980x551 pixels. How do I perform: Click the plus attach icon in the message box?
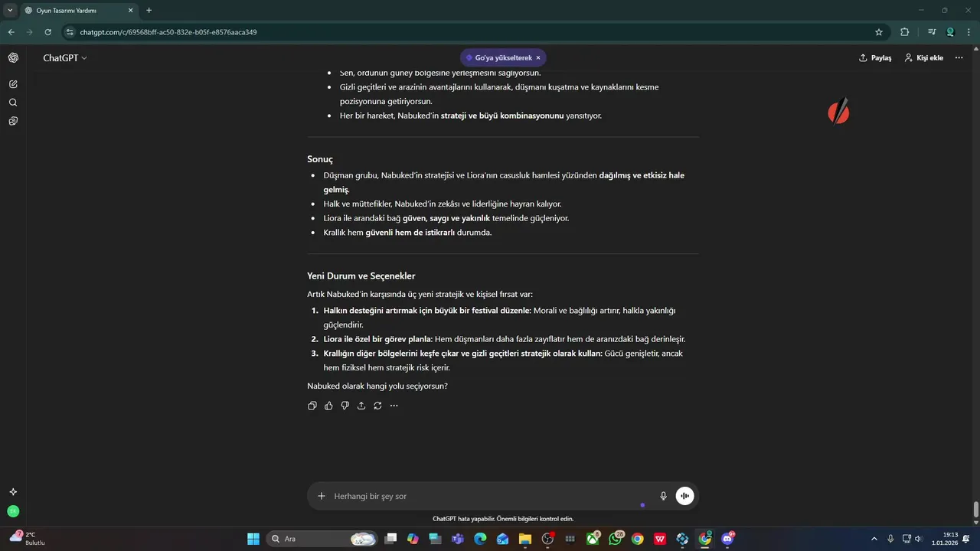[322, 496]
